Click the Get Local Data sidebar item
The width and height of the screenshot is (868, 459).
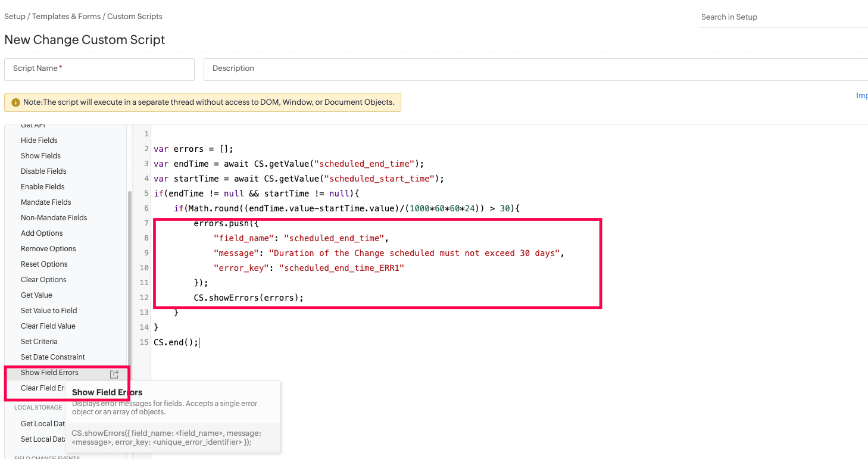tap(43, 424)
